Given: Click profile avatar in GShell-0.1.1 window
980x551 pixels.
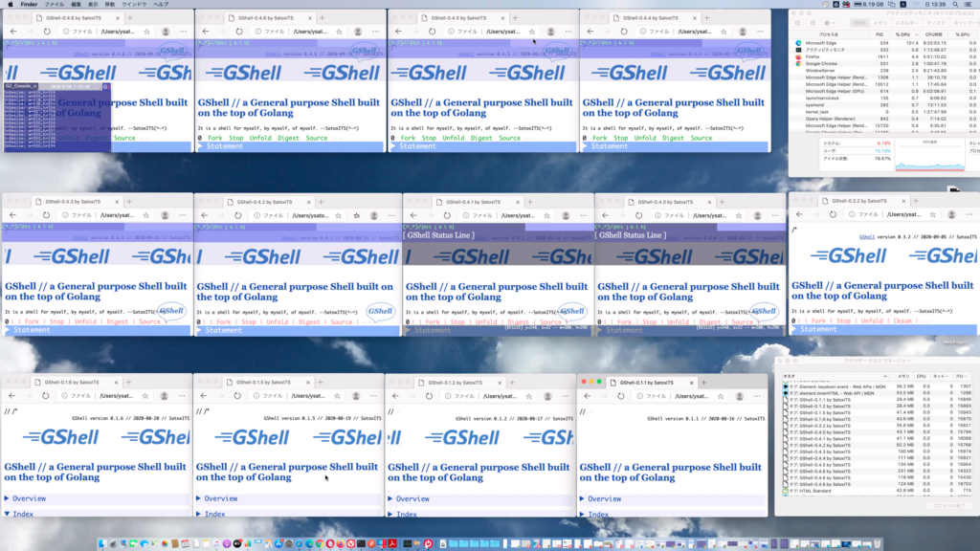Looking at the screenshot, I should coord(742,395).
